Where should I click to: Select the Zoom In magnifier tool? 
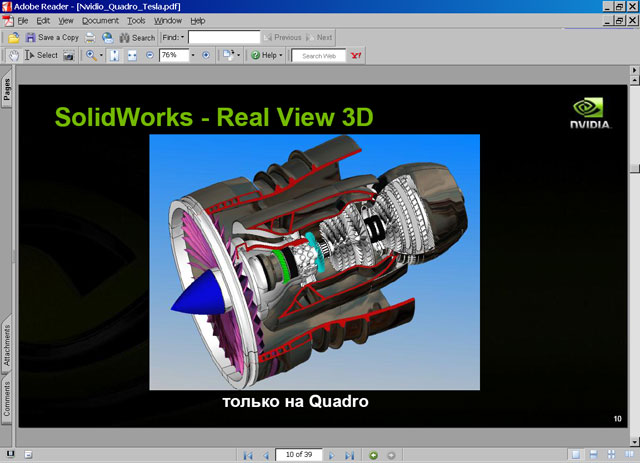91,56
